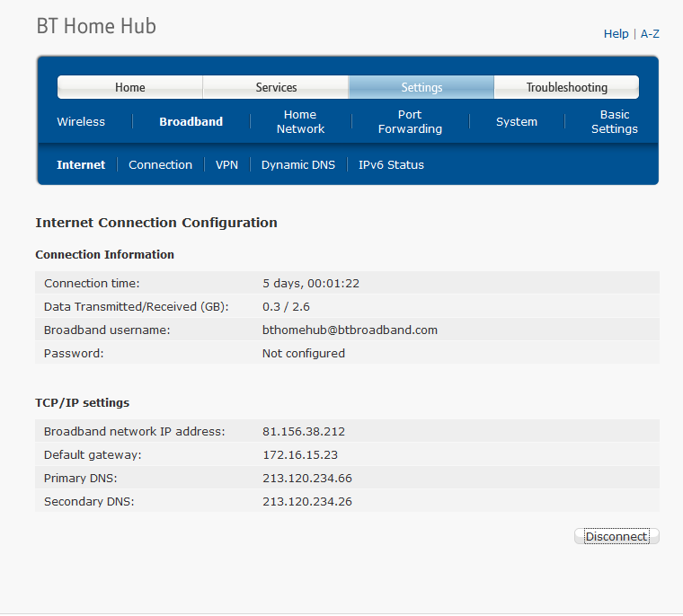Screen dimensions: 683x616
Task: Click the Help link
Action: (616, 33)
